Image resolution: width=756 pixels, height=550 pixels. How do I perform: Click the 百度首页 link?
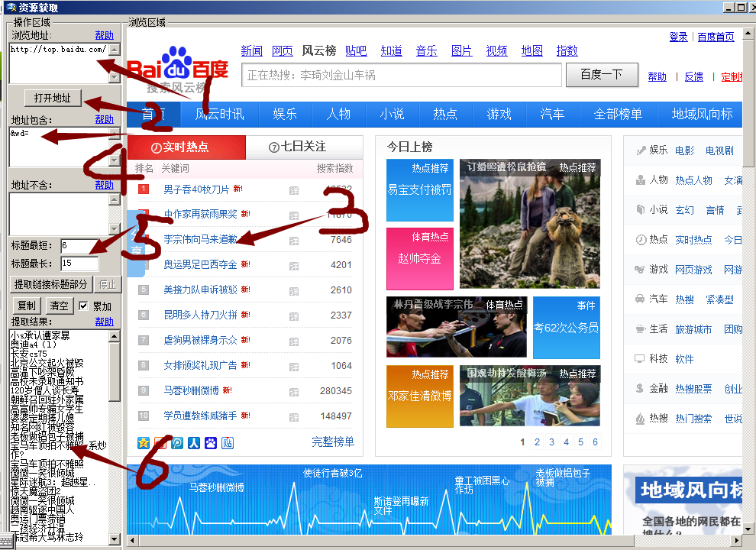[x=716, y=37]
